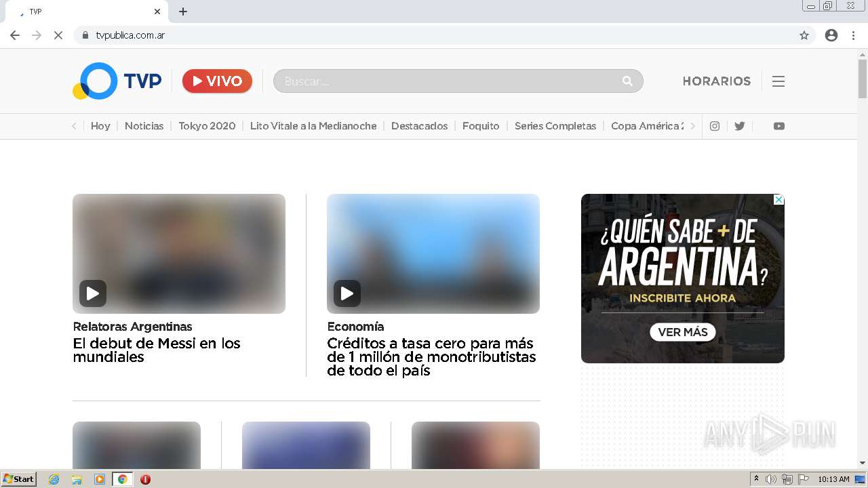The width and height of the screenshot is (868, 488).
Task: Open the network icon in the system tray
Action: click(787, 479)
